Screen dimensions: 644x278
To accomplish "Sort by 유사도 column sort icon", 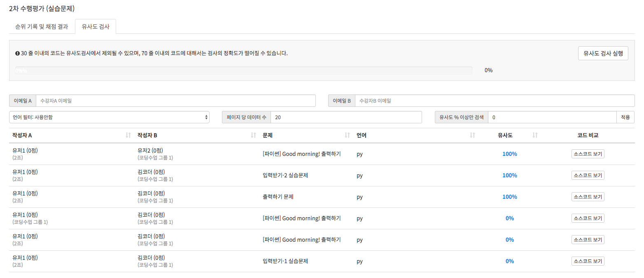I will tap(535, 135).
